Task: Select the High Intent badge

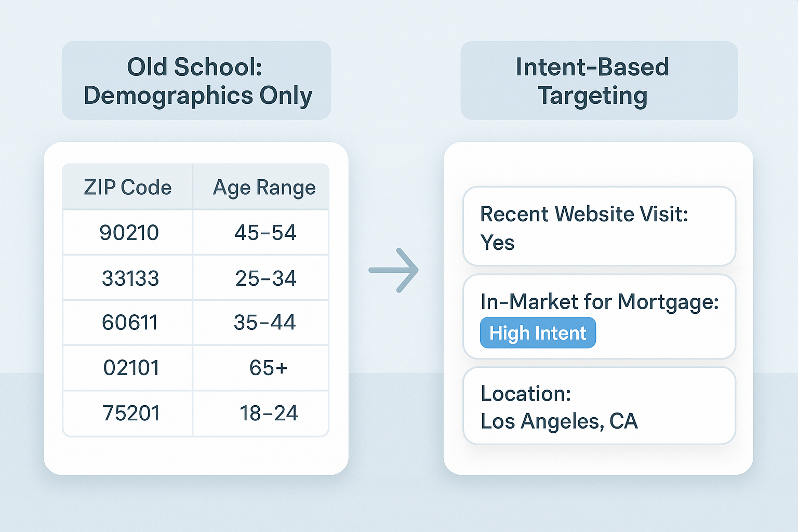Action: click(538, 332)
